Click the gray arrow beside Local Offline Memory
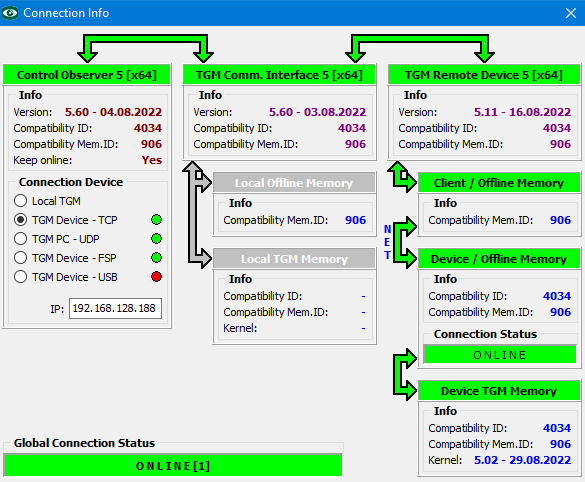Viewport: 585px width, 482px height. 197,215
